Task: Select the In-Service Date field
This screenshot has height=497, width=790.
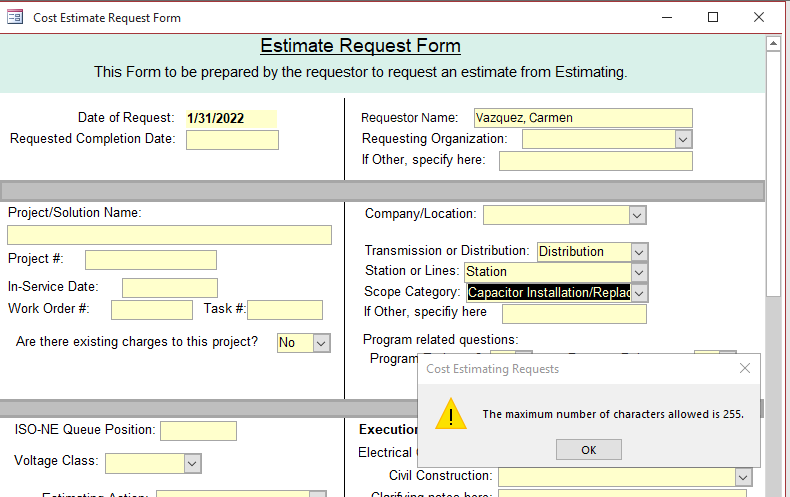Action: coord(169,288)
